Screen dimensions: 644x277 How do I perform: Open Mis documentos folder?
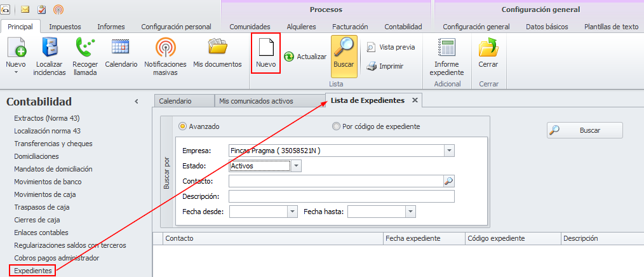(x=217, y=53)
